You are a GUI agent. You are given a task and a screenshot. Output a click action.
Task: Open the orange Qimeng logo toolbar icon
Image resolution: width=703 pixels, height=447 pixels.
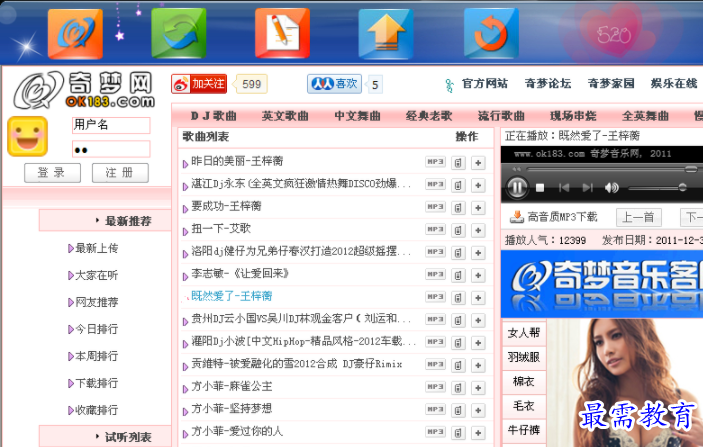point(75,34)
